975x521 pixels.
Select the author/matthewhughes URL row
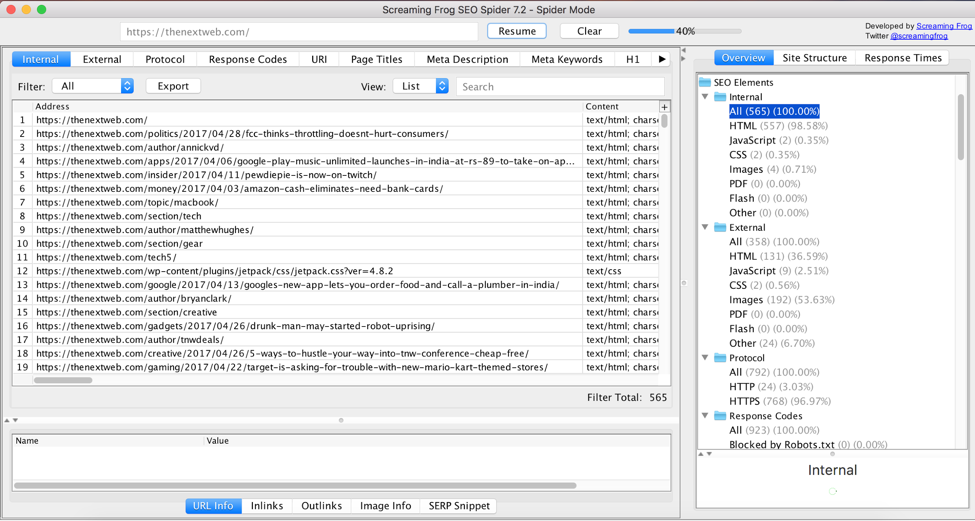(x=336, y=230)
